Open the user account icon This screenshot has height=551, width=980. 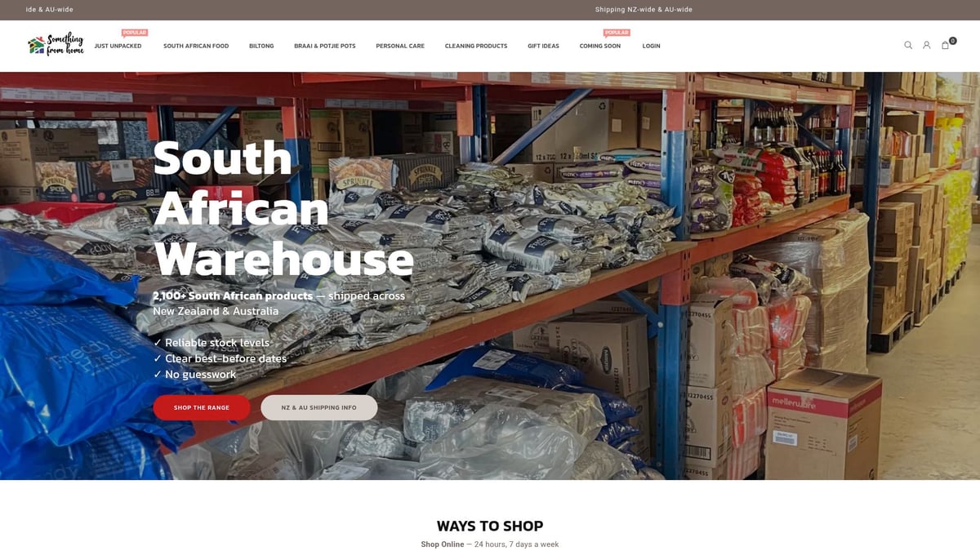click(x=927, y=46)
